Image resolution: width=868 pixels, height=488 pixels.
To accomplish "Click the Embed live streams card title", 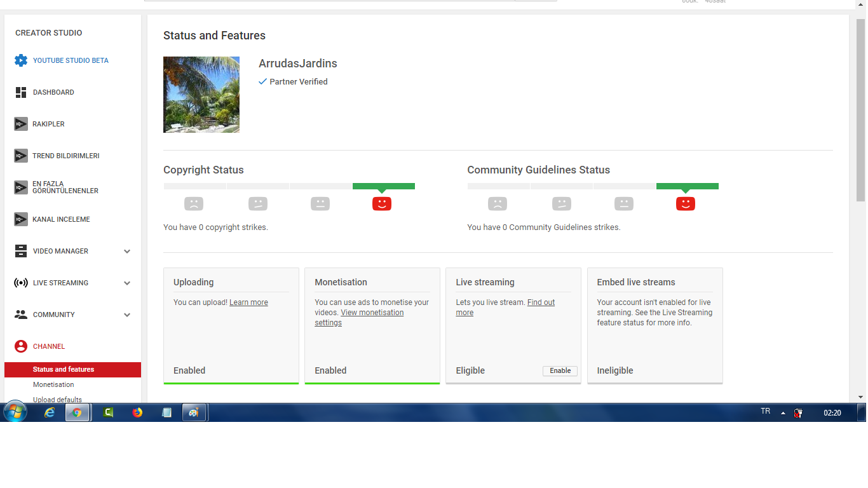I will pos(636,282).
